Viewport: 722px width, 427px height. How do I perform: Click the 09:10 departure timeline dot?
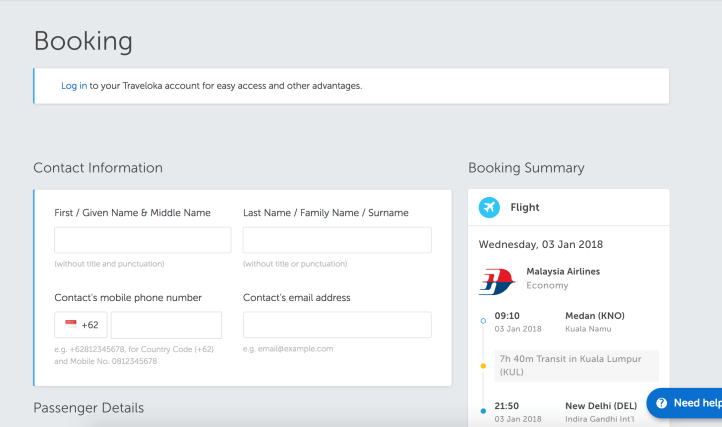click(x=483, y=321)
